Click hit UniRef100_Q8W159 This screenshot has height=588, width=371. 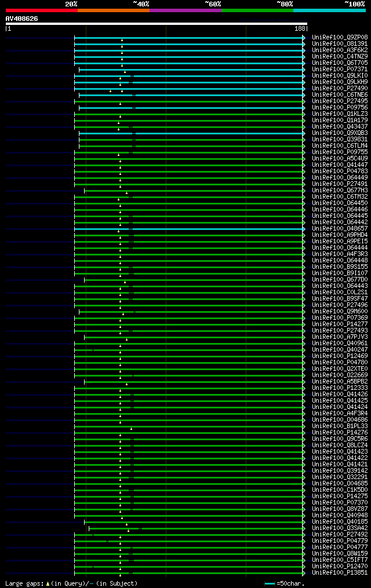coord(340,553)
